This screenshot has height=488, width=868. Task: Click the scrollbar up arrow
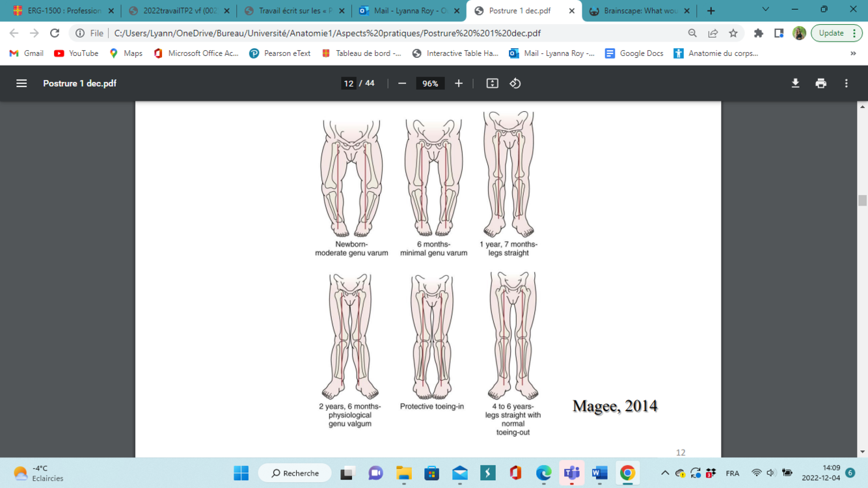(863, 107)
